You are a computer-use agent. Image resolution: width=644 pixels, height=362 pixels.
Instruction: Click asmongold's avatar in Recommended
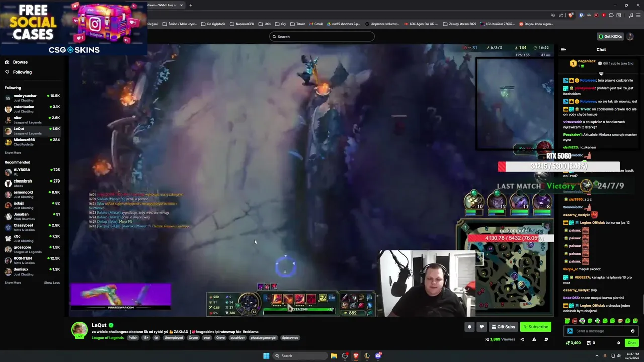8,194
